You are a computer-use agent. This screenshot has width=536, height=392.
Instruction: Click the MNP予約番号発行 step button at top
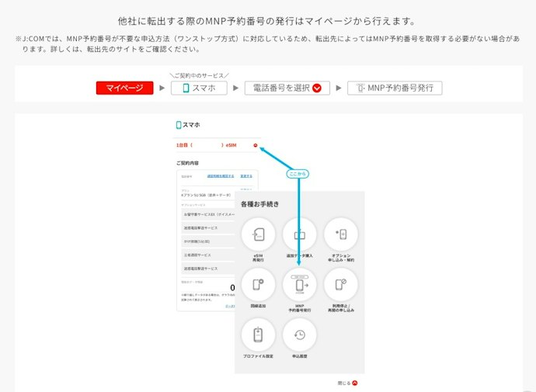click(395, 88)
